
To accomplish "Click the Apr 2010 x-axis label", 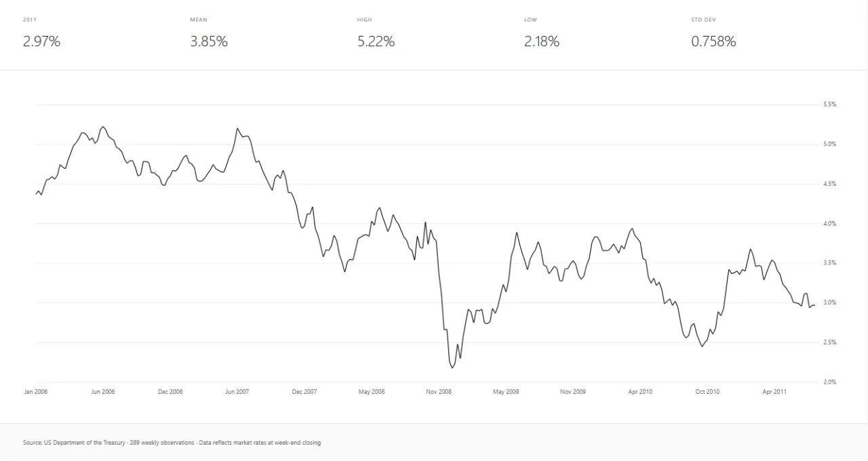I will (640, 392).
